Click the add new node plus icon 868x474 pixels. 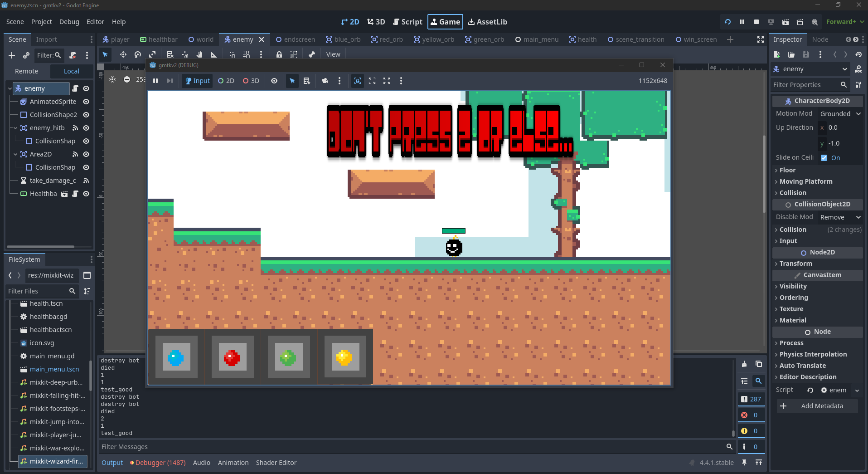12,55
